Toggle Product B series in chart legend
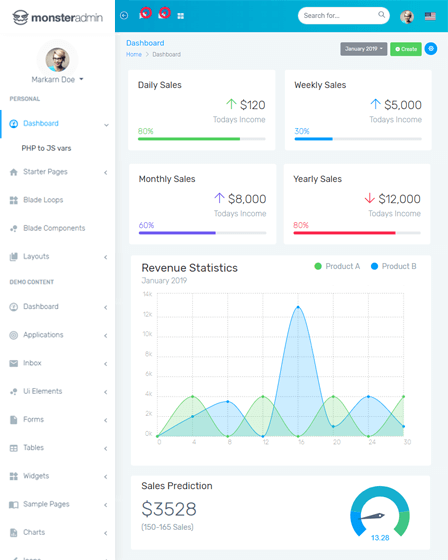Screen dimensions: 448x560 [x=393, y=266]
